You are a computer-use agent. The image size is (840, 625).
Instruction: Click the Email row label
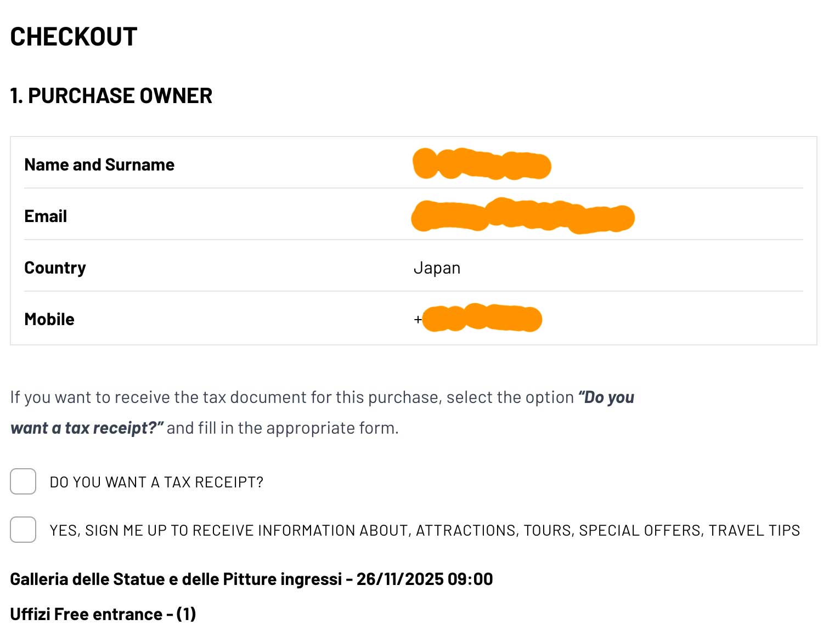46,216
